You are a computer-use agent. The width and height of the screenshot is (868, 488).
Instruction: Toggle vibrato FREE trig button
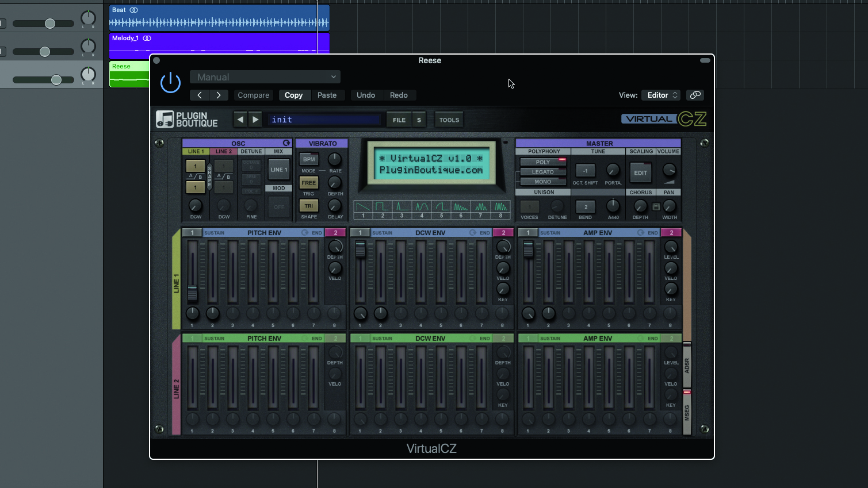pyautogui.click(x=309, y=183)
